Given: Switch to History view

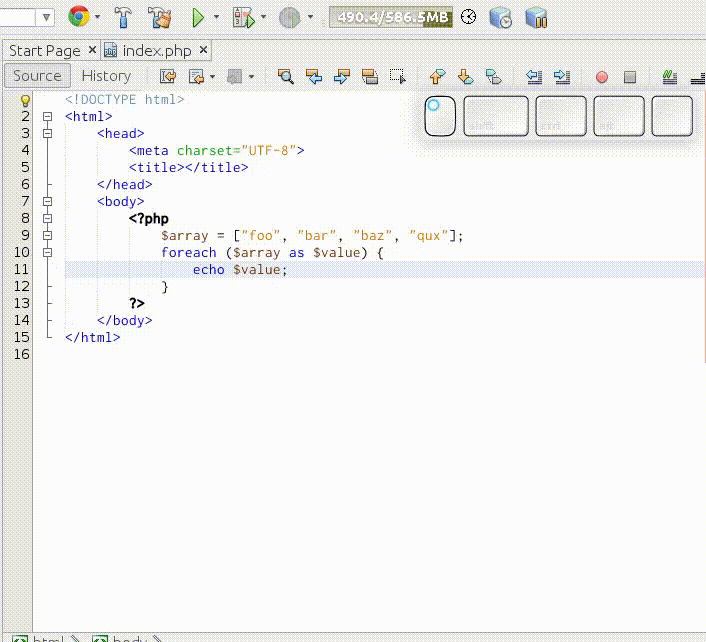Looking at the screenshot, I should [x=106, y=76].
